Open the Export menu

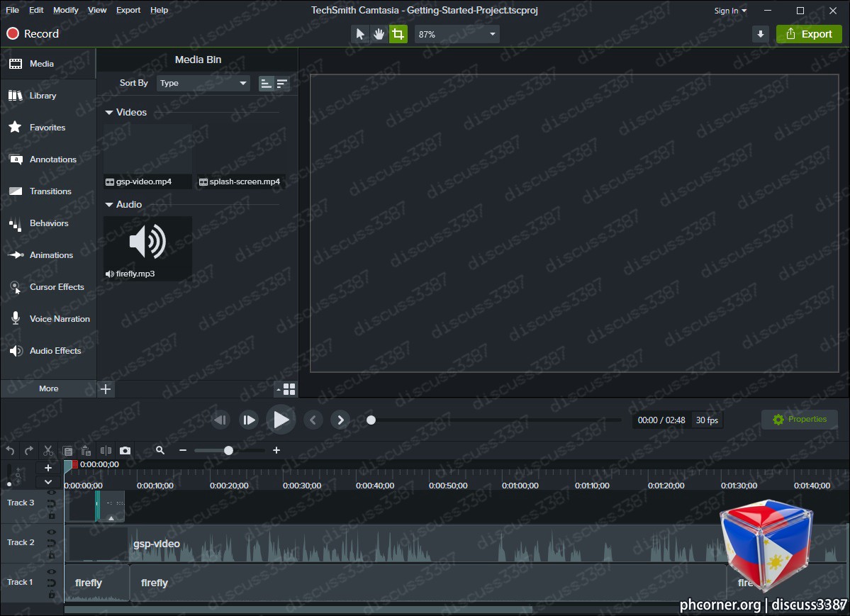pos(128,10)
